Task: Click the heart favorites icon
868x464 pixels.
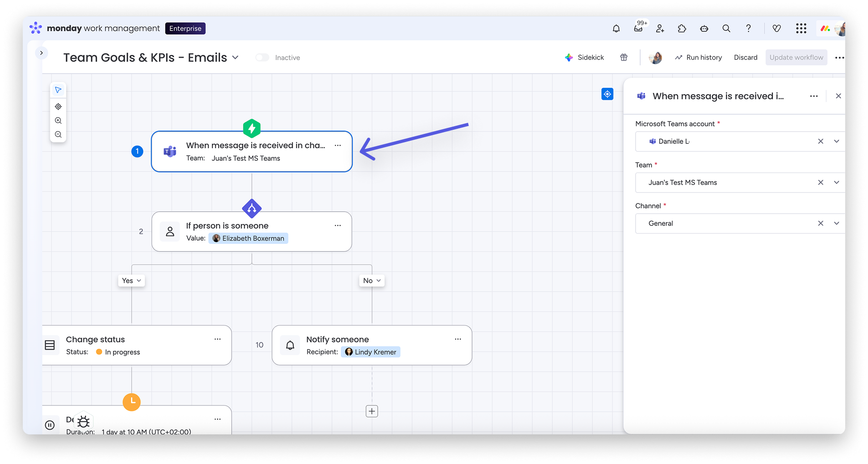Action: coord(777,29)
